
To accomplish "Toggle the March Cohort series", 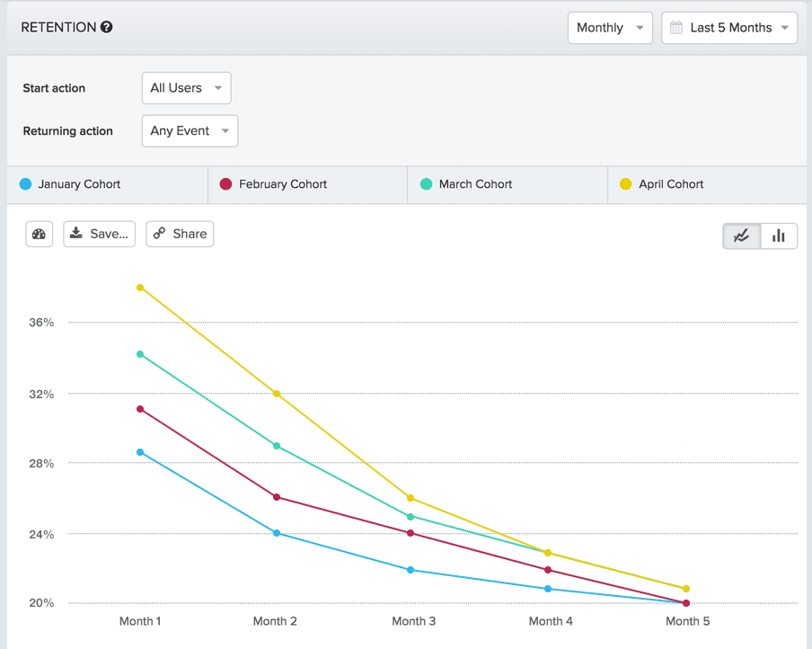I will tap(507, 184).
